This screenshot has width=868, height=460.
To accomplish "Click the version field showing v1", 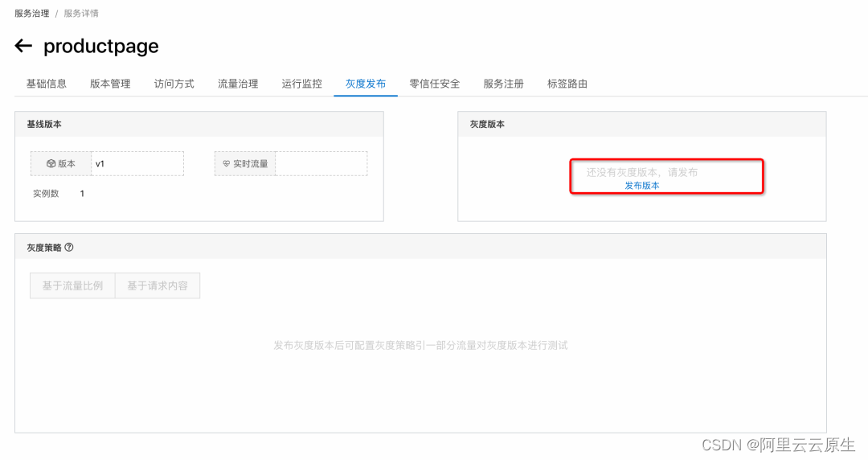I will (137, 163).
